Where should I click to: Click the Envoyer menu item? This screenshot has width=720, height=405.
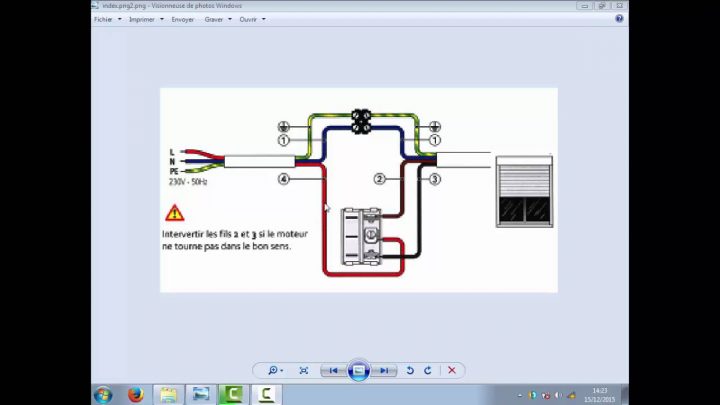(x=183, y=19)
